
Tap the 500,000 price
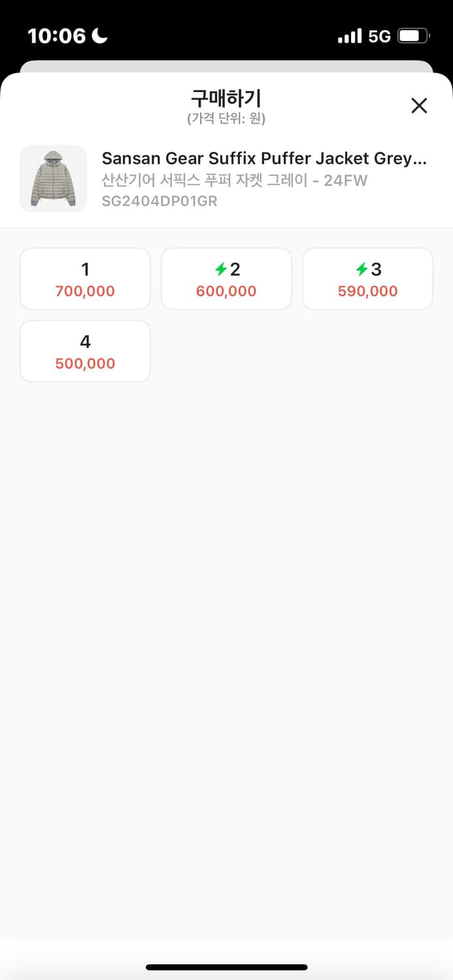tap(85, 364)
